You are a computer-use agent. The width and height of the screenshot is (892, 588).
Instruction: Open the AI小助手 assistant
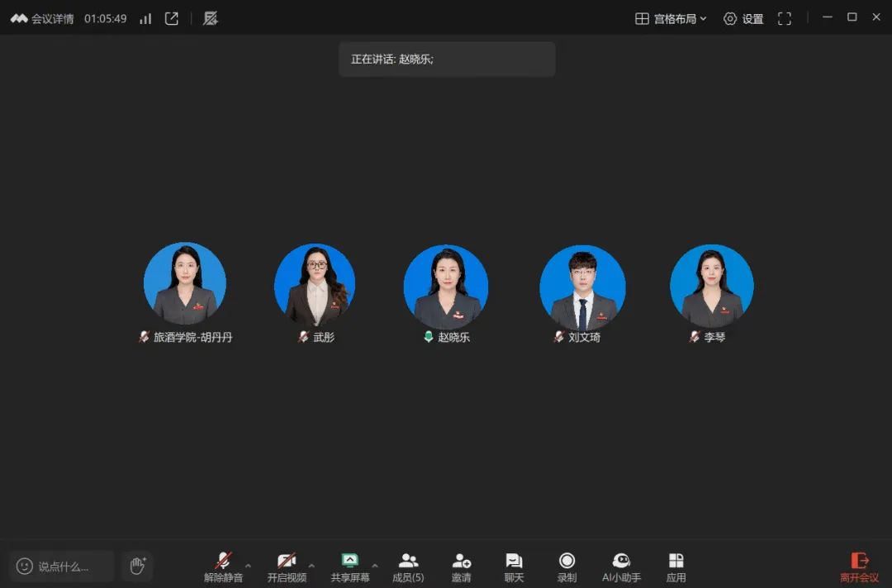tap(621, 567)
